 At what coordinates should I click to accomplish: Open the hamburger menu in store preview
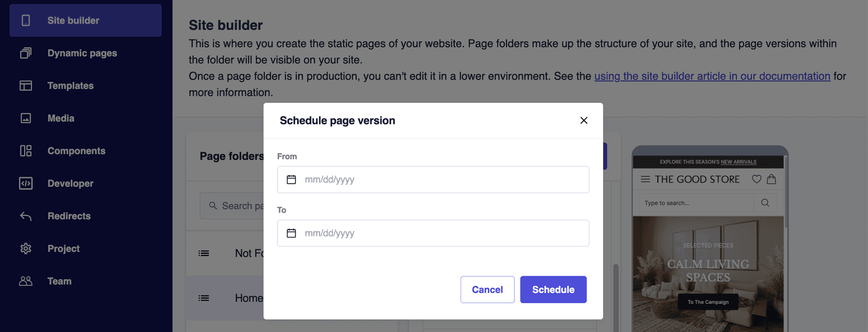pos(645,180)
